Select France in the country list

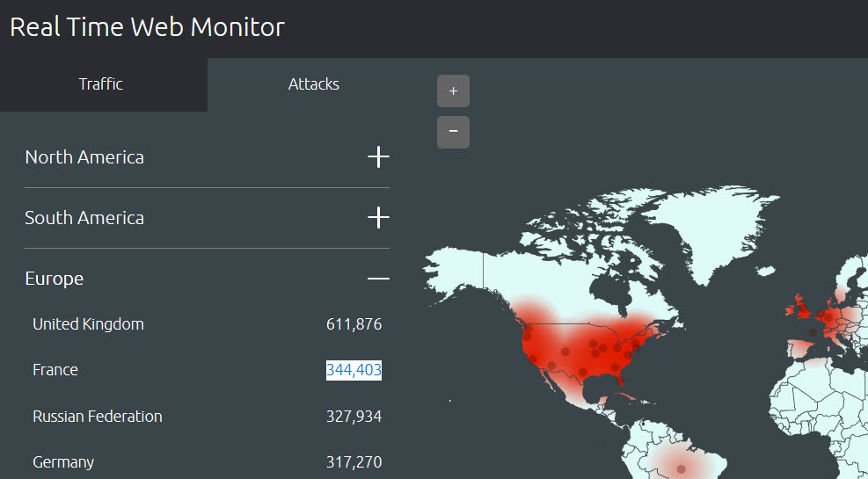point(55,370)
